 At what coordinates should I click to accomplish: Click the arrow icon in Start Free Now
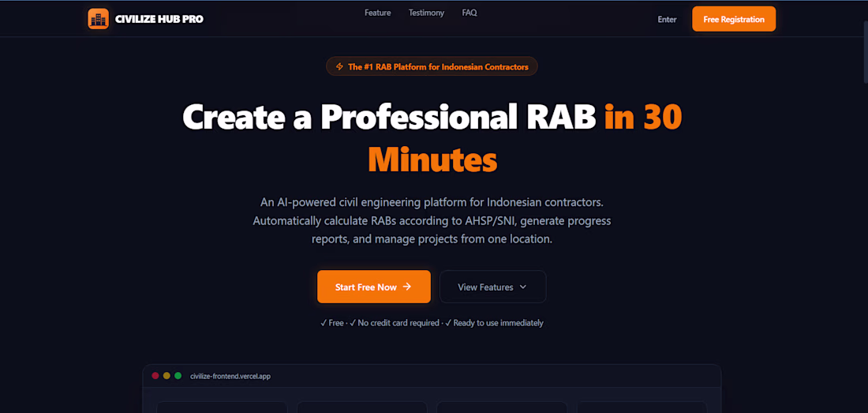click(x=407, y=287)
